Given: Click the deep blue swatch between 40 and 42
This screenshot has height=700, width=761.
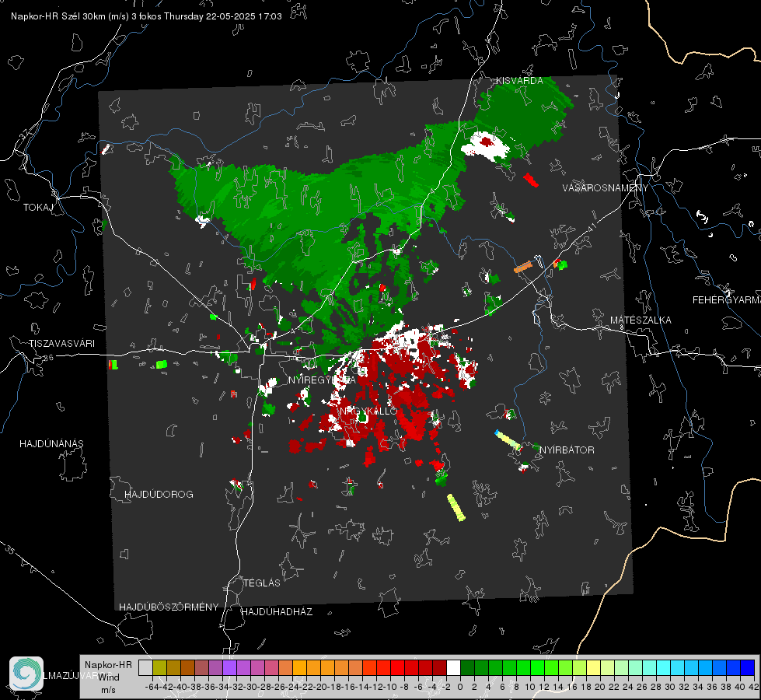Looking at the screenshot, I should pos(748,667).
